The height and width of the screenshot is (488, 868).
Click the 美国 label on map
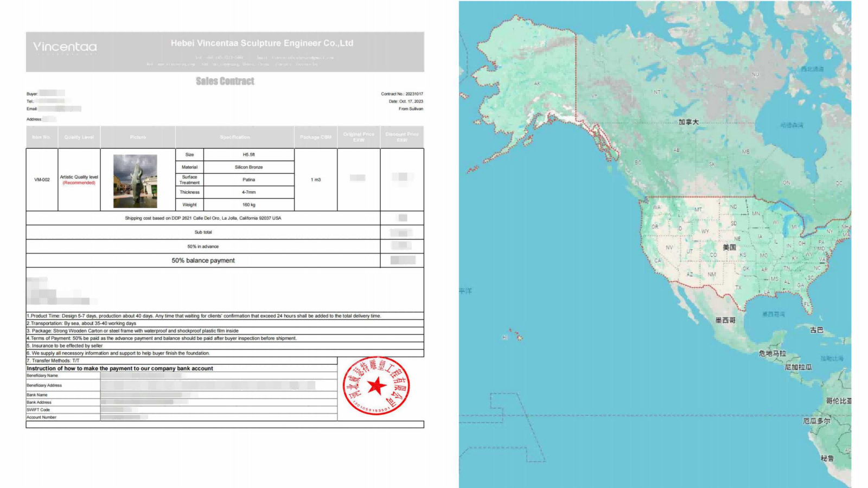point(729,248)
